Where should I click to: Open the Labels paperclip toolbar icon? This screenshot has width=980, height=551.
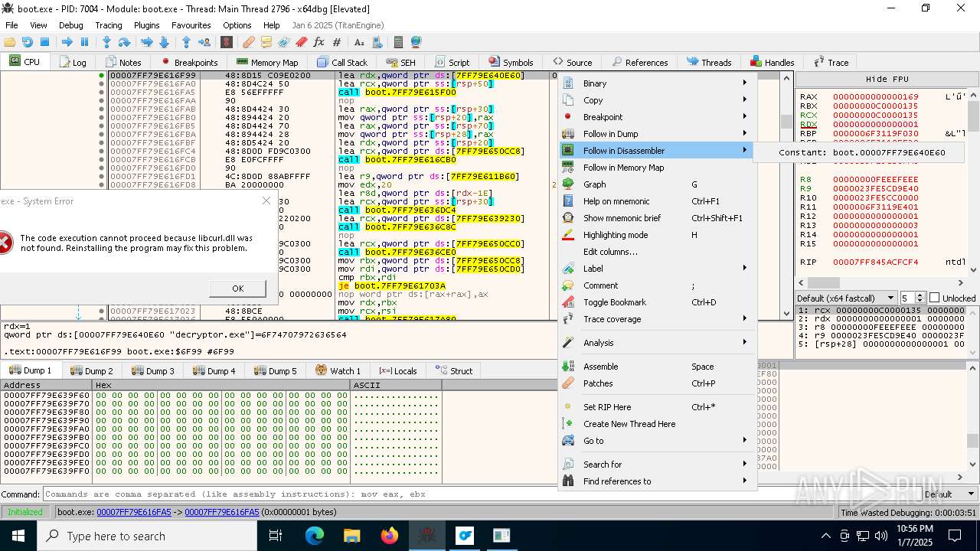[x=283, y=42]
